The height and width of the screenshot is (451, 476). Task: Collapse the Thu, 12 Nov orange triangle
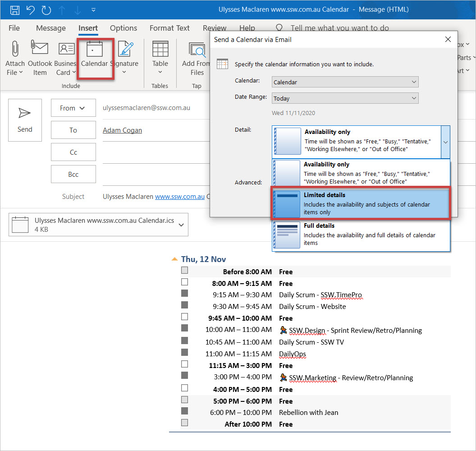tap(174, 259)
